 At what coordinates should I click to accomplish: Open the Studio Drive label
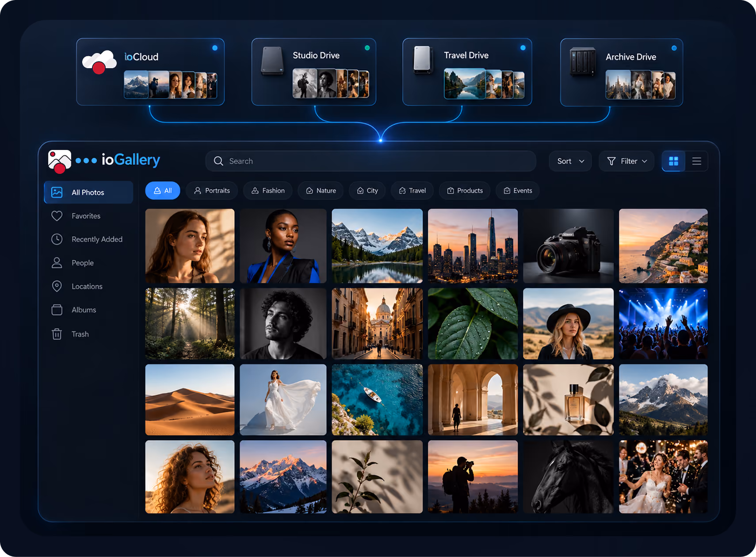pos(316,55)
